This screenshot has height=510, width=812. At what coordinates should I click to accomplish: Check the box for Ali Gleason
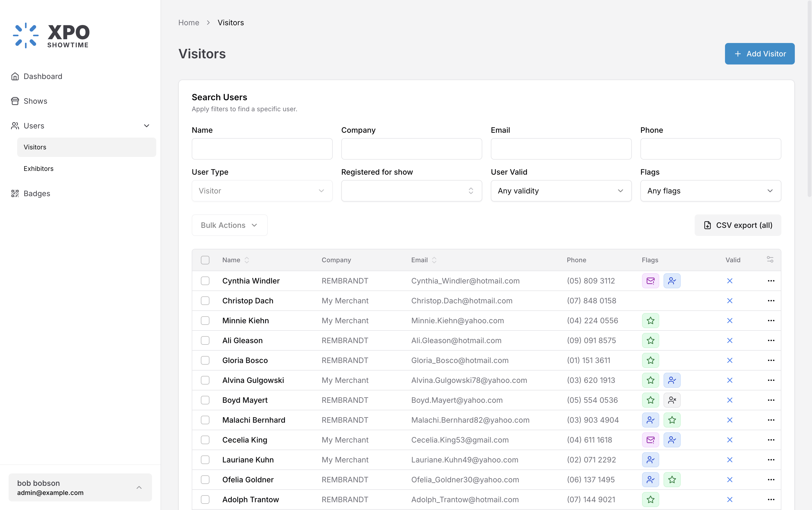(x=205, y=340)
